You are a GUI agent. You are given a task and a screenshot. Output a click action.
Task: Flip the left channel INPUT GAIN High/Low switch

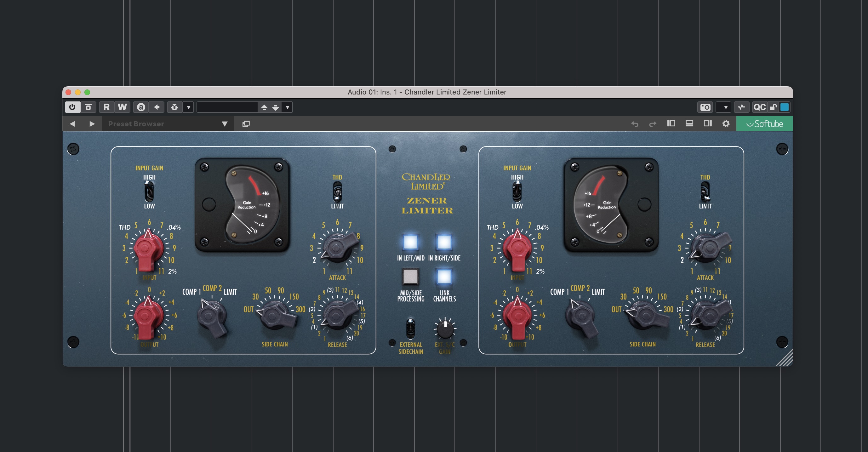point(149,191)
